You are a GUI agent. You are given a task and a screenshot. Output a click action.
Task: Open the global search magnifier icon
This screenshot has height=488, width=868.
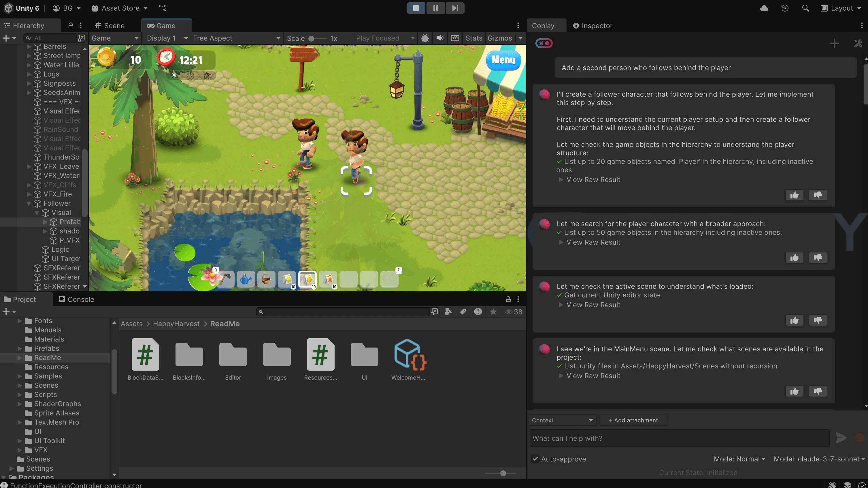click(x=805, y=8)
